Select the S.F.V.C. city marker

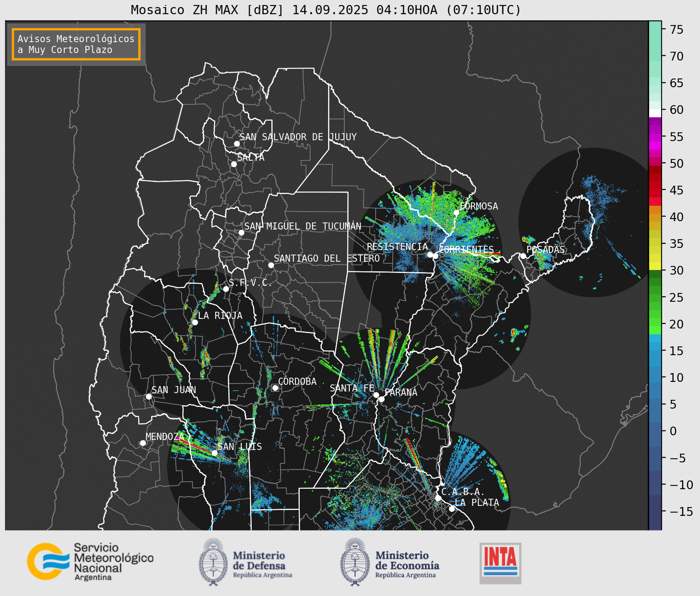point(226,289)
